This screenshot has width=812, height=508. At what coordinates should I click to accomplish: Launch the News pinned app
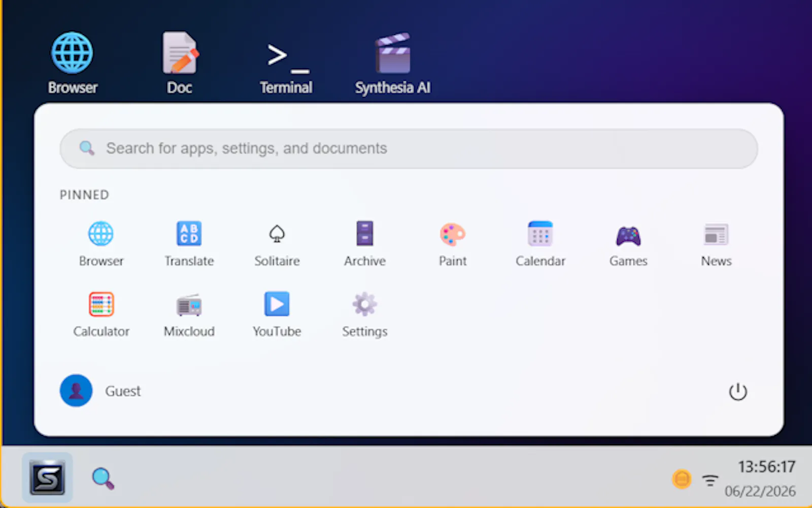(716, 244)
